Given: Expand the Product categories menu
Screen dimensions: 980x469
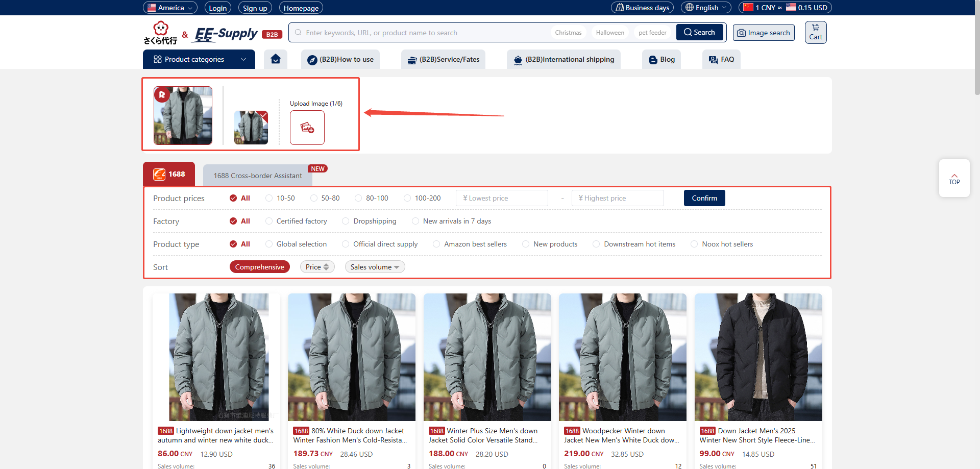Looking at the screenshot, I should [x=199, y=59].
